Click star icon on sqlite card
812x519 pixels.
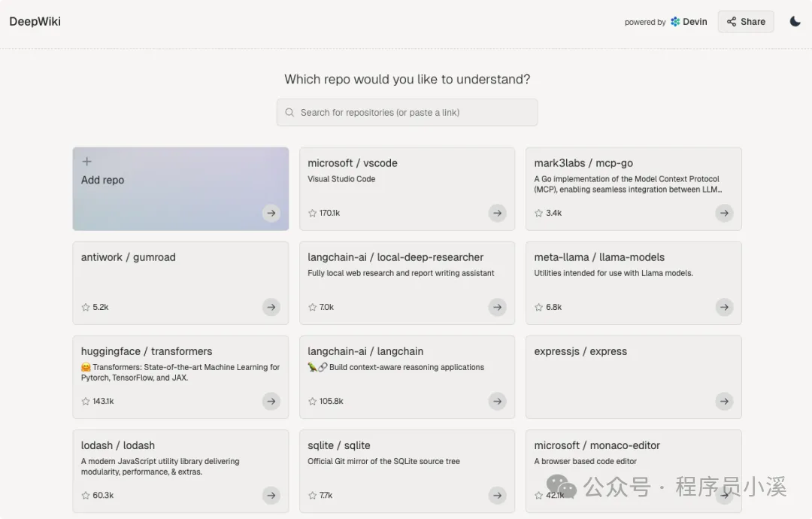312,495
